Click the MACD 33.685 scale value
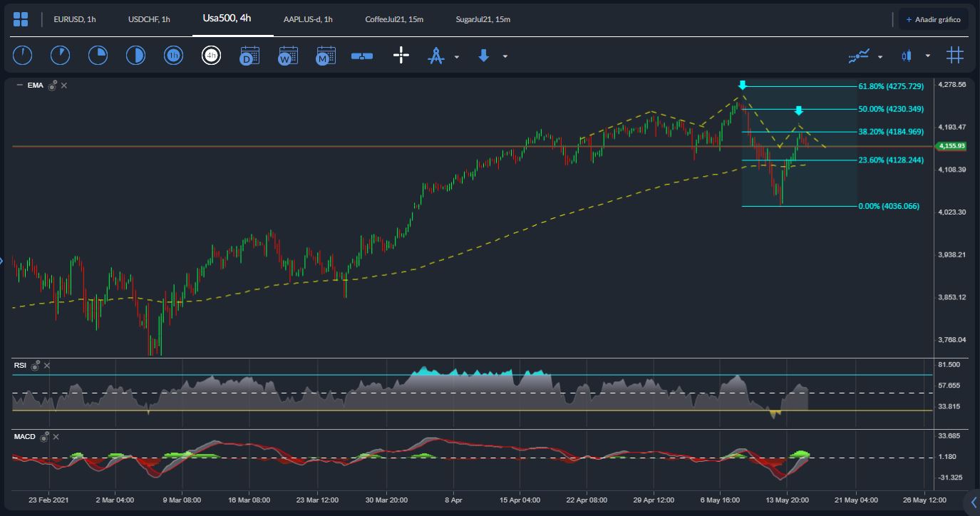Screen dimensions: 980x516 (x=950, y=435)
